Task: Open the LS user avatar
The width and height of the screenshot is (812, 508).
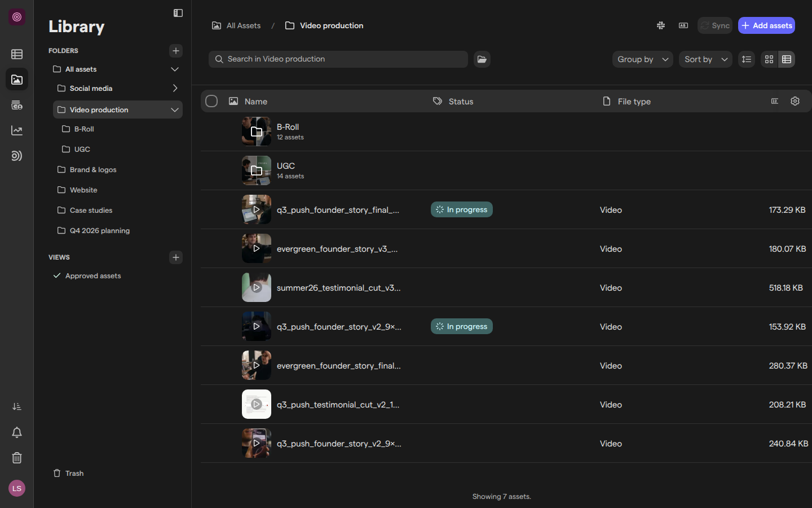Action: (x=17, y=488)
